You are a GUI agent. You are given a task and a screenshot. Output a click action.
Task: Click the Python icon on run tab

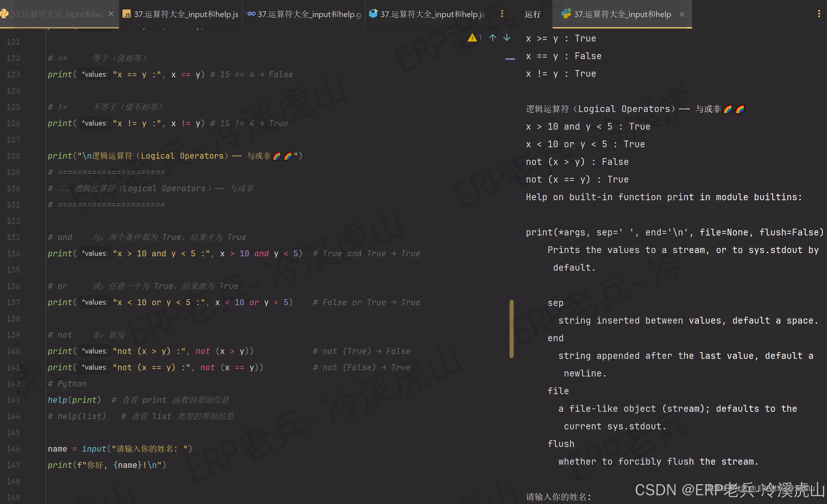(x=566, y=14)
